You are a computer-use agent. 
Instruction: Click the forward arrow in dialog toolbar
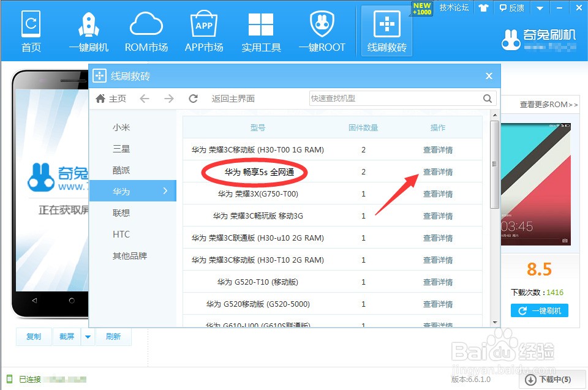click(169, 99)
